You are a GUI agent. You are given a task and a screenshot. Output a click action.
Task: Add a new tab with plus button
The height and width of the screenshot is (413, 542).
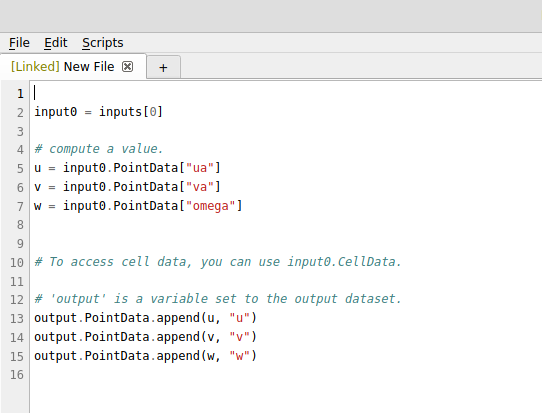163,67
